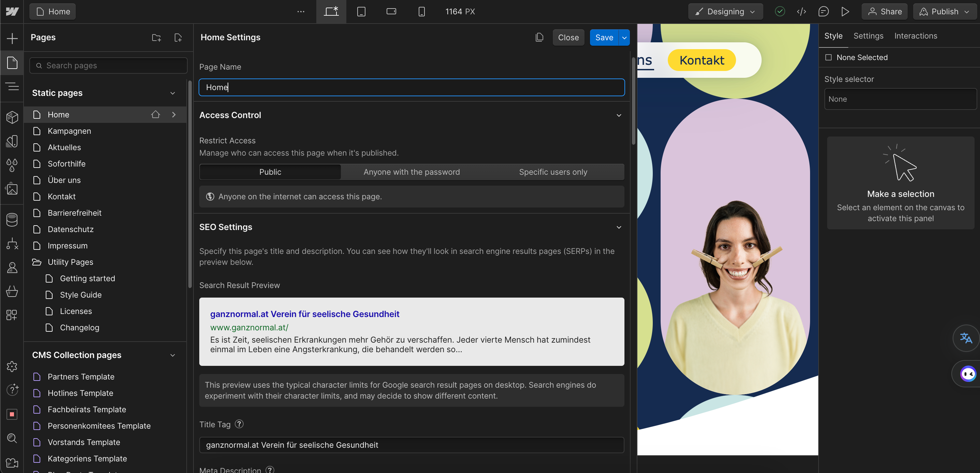
Task: Collapse the SEO Settings section
Action: tap(619, 227)
